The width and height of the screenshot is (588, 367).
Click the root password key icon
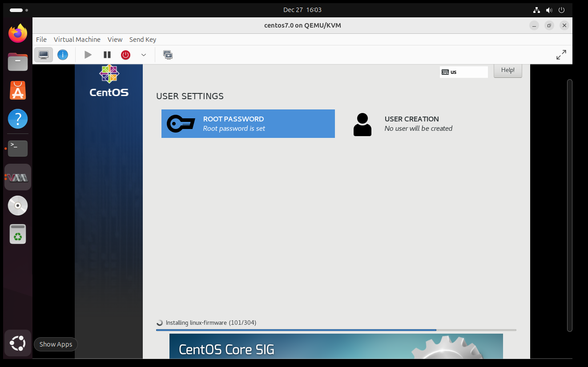(181, 124)
